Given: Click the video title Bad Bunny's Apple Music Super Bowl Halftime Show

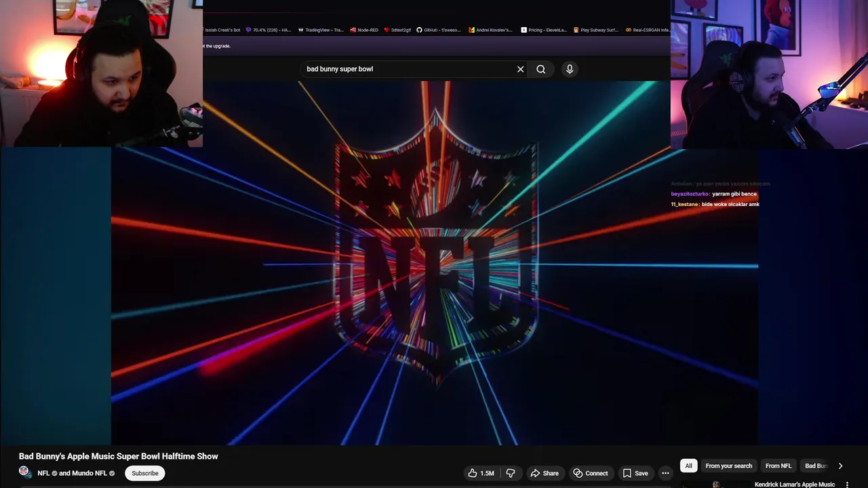Looking at the screenshot, I should pos(119,456).
